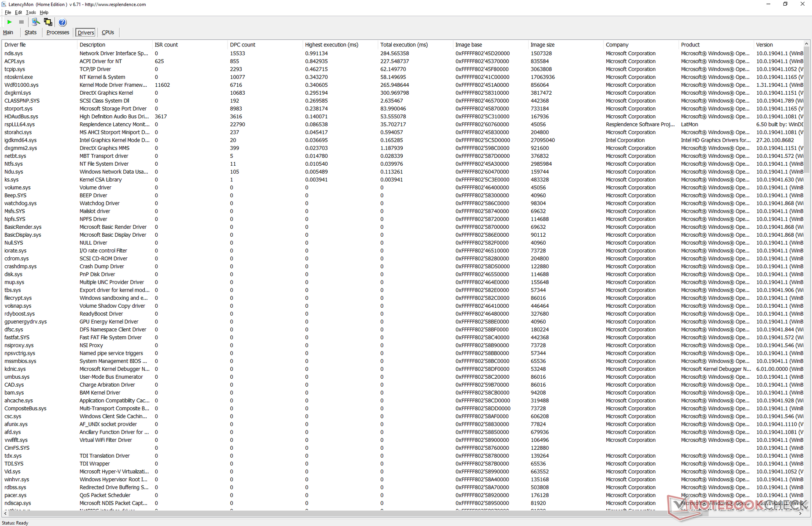The height and width of the screenshot is (526, 812).
Task: Sort by the Description column header
Action: (x=115, y=45)
